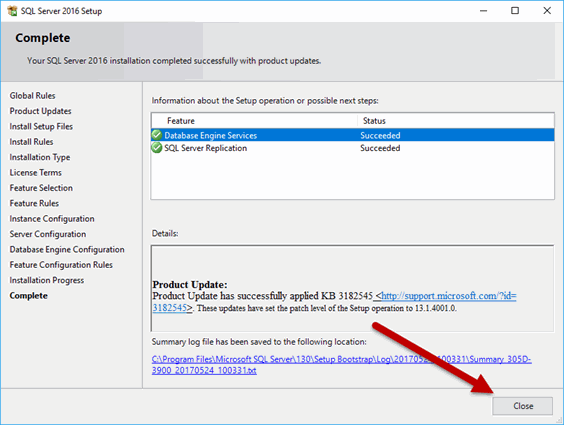Screen dimensions: 564x425
Task: Open the Summary log file path link
Action: (x=341, y=365)
